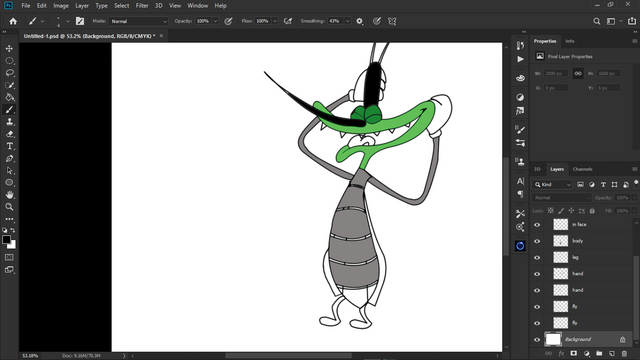The height and width of the screenshot is (360, 640).
Task: Select the Path Selection tool
Action: click(9, 171)
